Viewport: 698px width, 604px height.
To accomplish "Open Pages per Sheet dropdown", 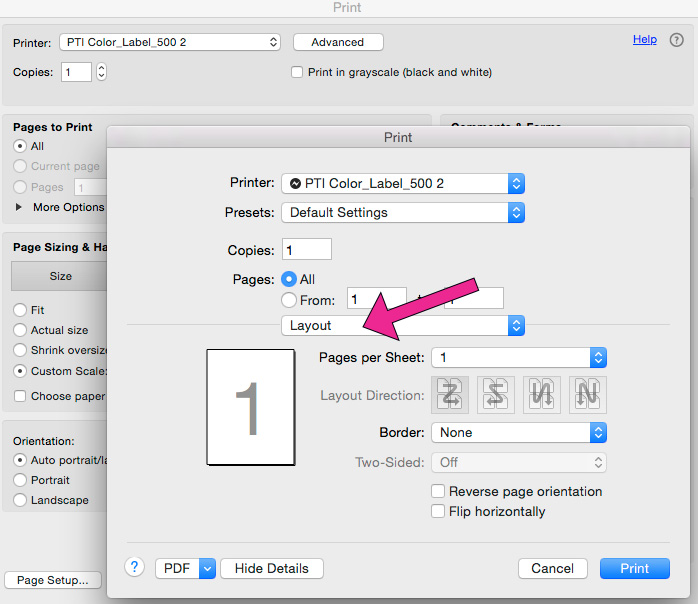I will 519,357.
